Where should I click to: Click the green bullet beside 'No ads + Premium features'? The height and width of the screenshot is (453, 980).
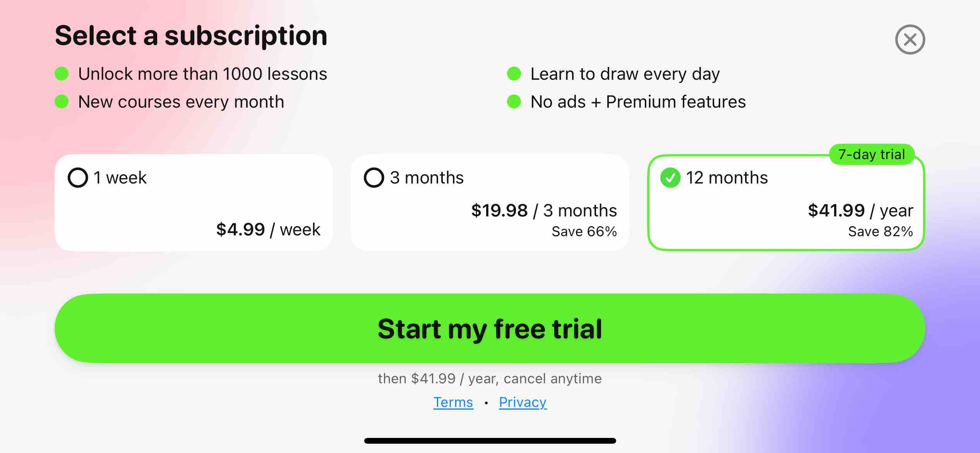(x=514, y=101)
